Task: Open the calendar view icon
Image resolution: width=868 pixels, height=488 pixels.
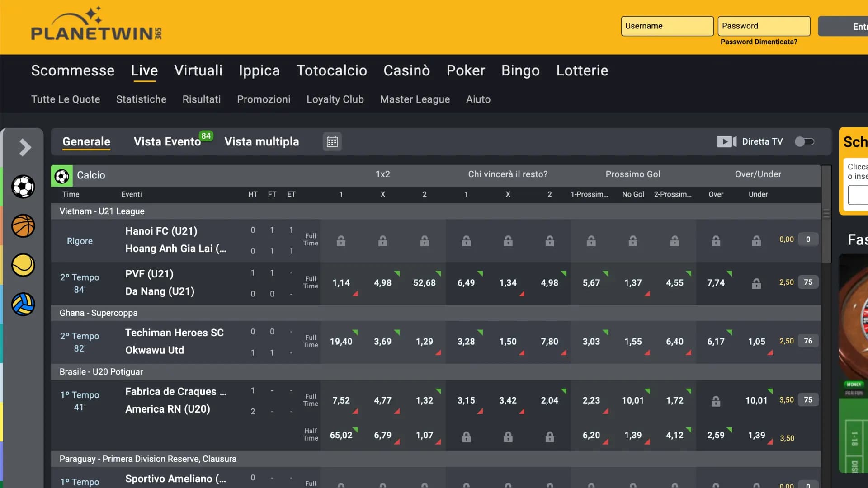Action: pyautogui.click(x=332, y=141)
